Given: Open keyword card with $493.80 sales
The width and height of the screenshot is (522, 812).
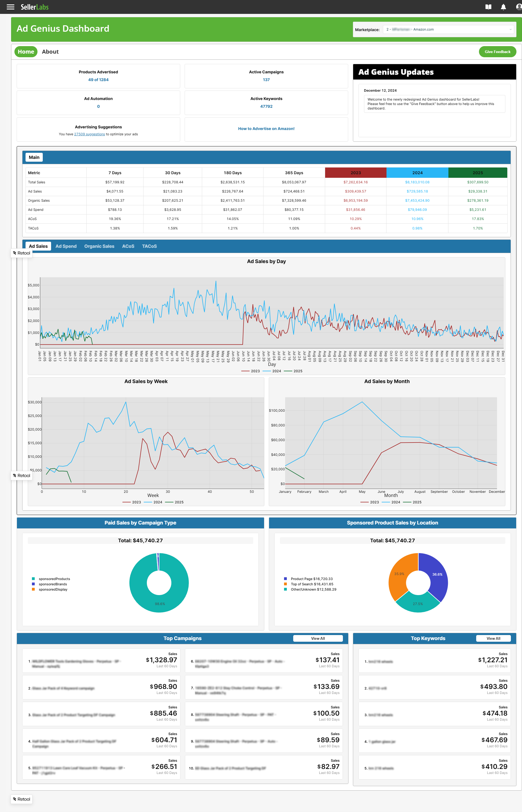Looking at the screenshot, I should pos(435,687).
